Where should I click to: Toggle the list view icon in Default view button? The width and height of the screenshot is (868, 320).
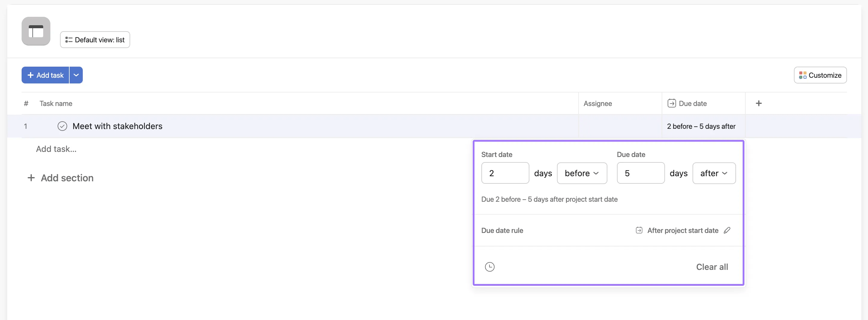coord(68,39)
